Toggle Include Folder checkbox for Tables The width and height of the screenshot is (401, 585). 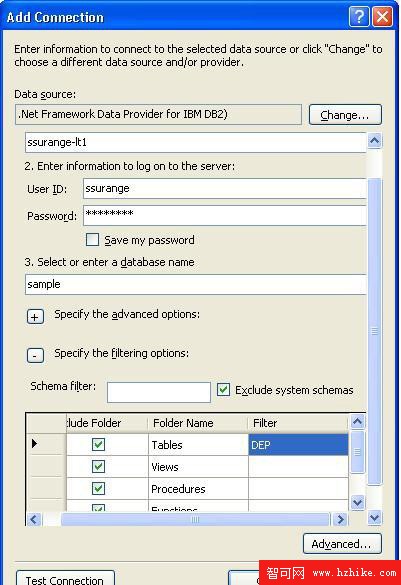point(98,444)
